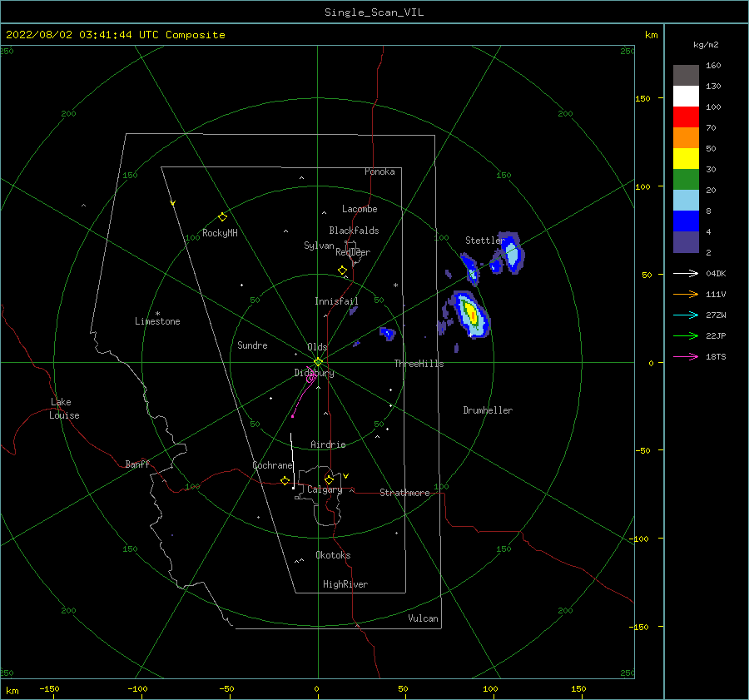749x700 pixels.
Task: Click the Banff town label
Action: coord(137,464)
